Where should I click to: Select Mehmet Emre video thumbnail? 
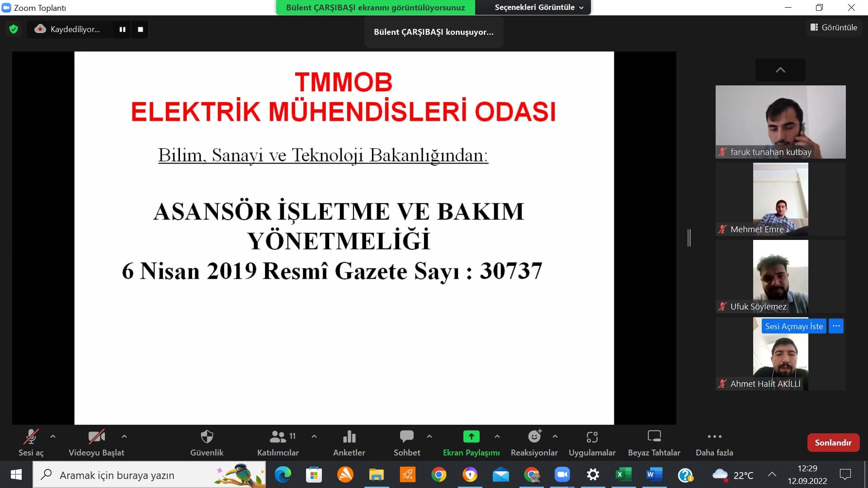click(780, 199)
